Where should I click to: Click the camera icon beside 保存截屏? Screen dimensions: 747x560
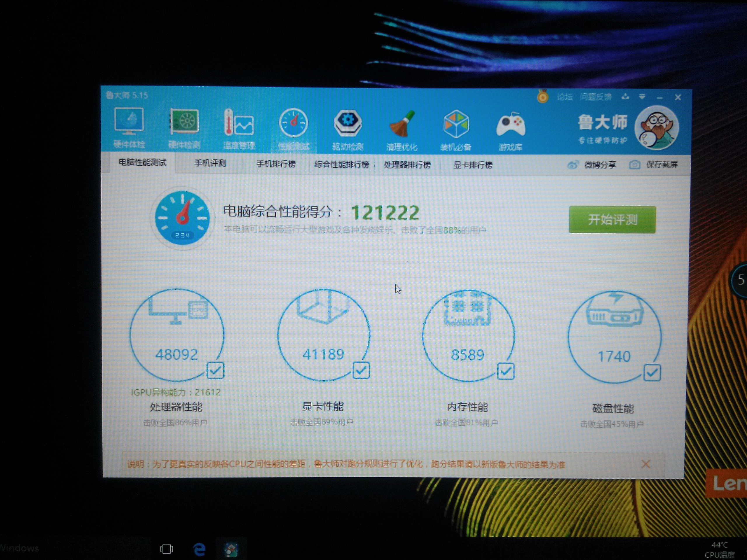[x=635, y=164]
